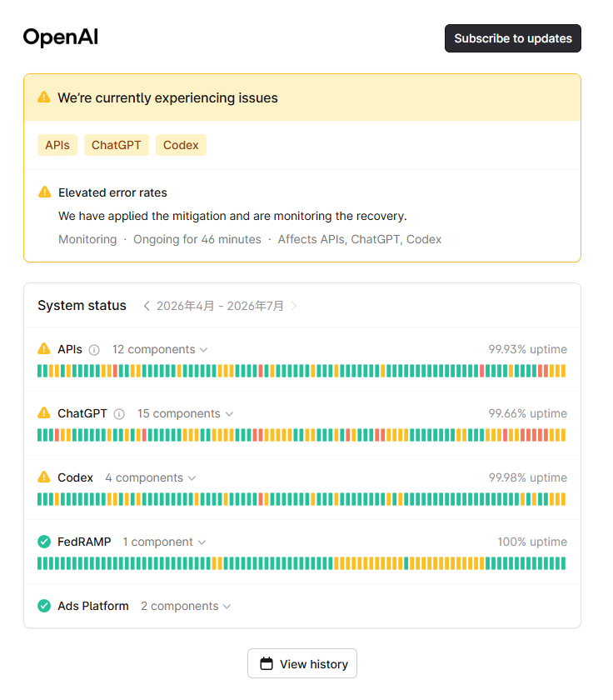The height and width of the screenshot is (700, 613).
Task: Click Subscribe to updates button
Action: pyautogui.click(x=512, y=38)
